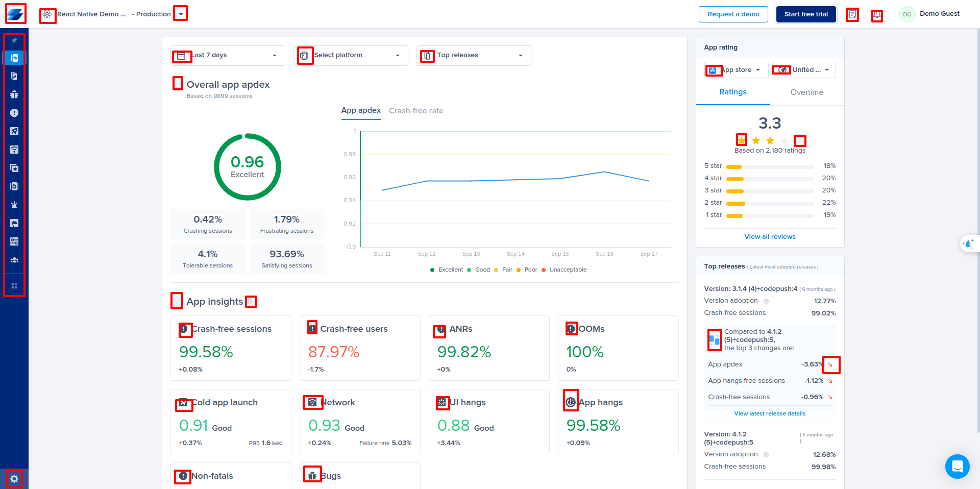Open the chat support bubble

957,467
